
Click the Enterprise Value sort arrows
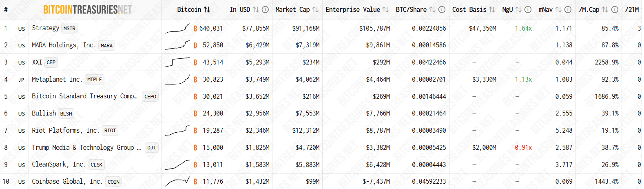(x=385, y=9)
